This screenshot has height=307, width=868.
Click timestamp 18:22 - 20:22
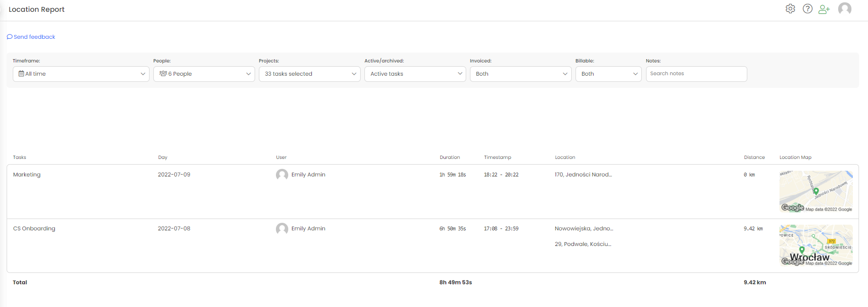click(x=501, y=175)
